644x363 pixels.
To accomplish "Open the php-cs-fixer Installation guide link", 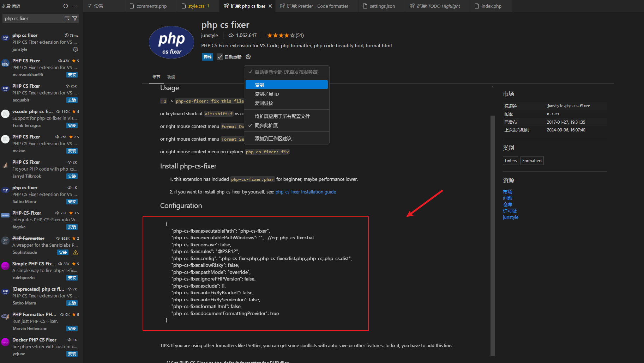I will [x=306, y=192].
